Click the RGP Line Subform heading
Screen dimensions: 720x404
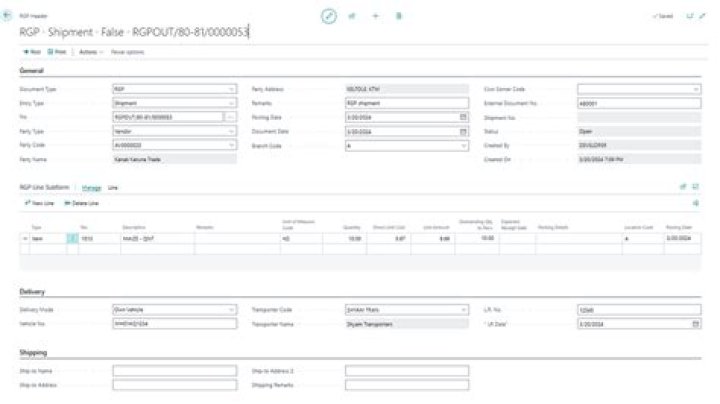coord(44,187)
